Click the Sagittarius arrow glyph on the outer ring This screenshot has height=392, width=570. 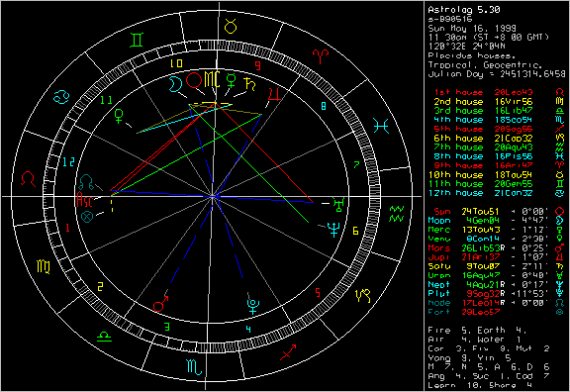tap(288, 352)
